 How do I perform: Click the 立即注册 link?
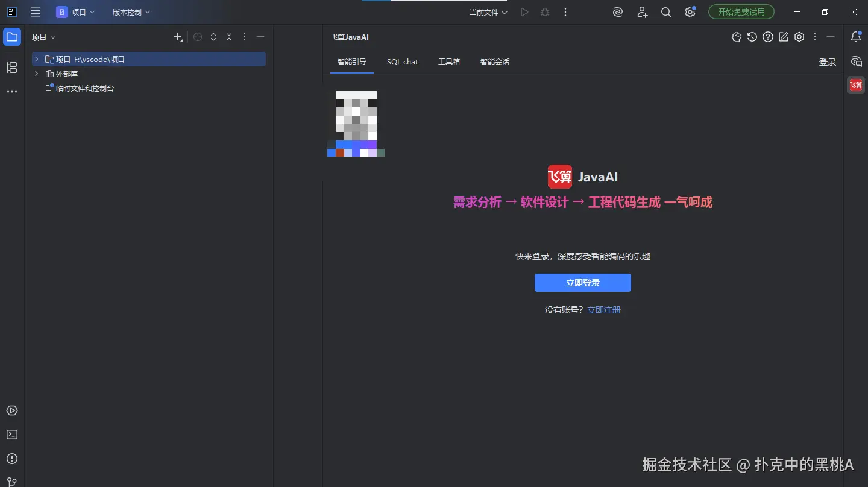tap(604, 310)
